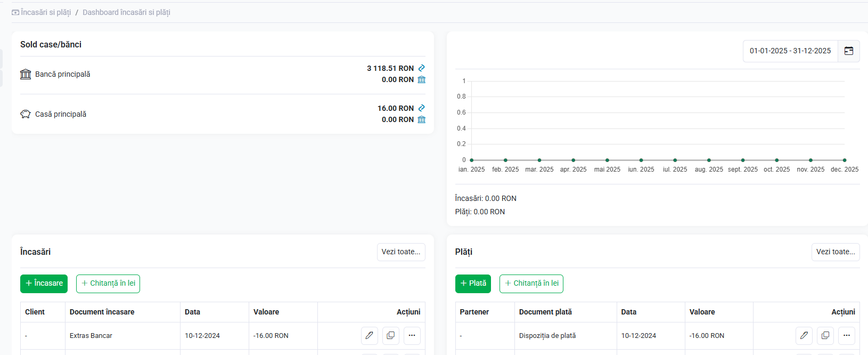This screenshot has height=355, width=868.
Task: Create Chitanță în lei in Plăți panel
Action: point(531,284)
